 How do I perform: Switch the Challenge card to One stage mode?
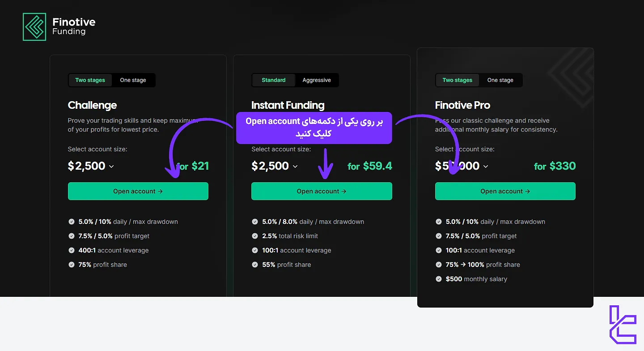(x=133, y=80)
